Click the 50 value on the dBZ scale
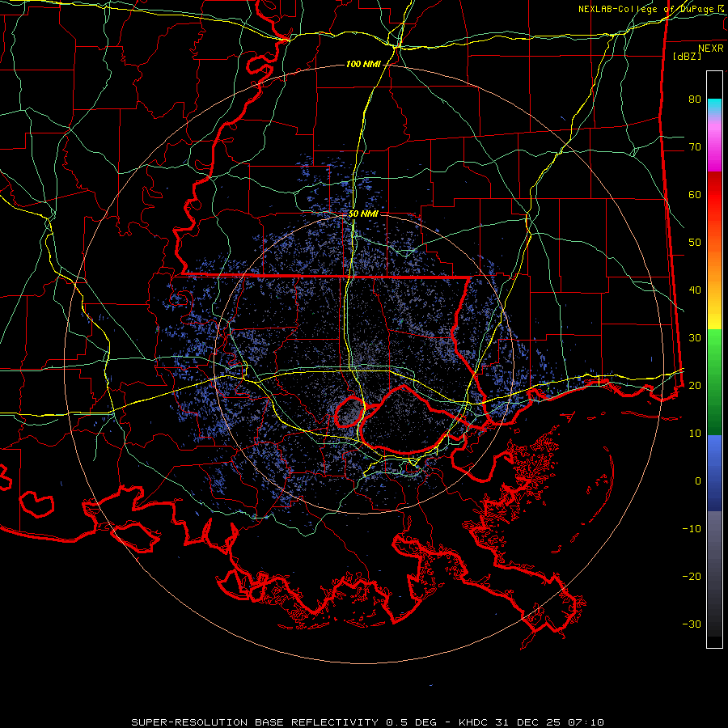The width and height of the screenshot is (728, 728). click(695, 243)
